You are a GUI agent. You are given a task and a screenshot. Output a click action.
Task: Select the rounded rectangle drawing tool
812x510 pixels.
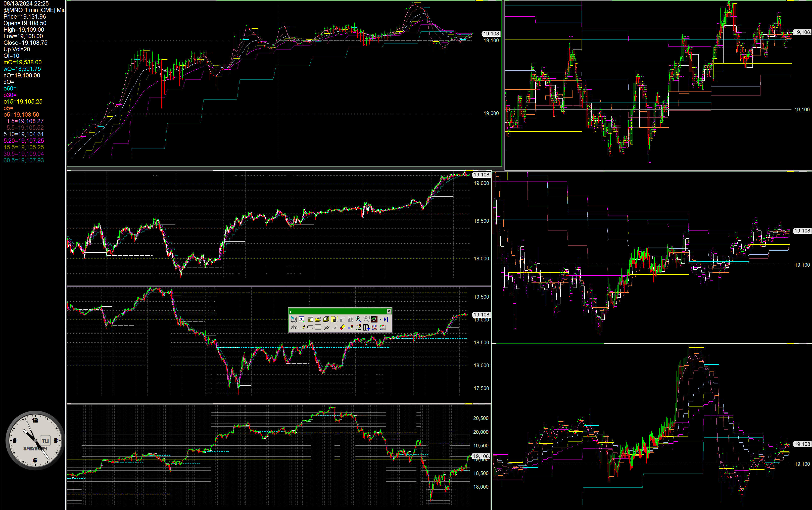click(x=310, y=327)
